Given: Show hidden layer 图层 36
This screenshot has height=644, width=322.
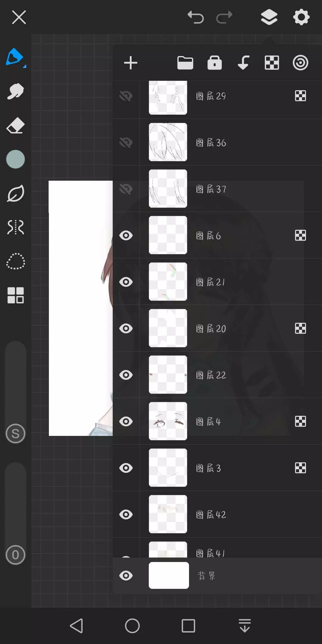Looking at the screenshot, I should pyautogui.click(x=126, y=143).
